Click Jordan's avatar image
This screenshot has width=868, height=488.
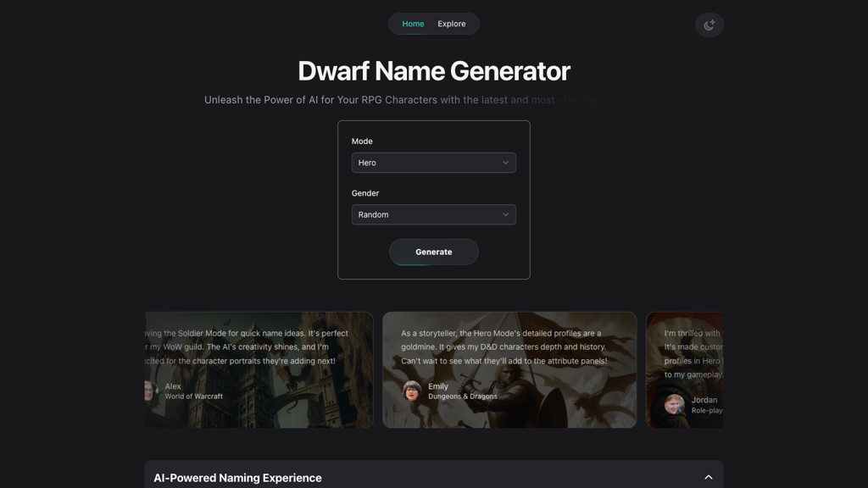(x=676, y=404)
